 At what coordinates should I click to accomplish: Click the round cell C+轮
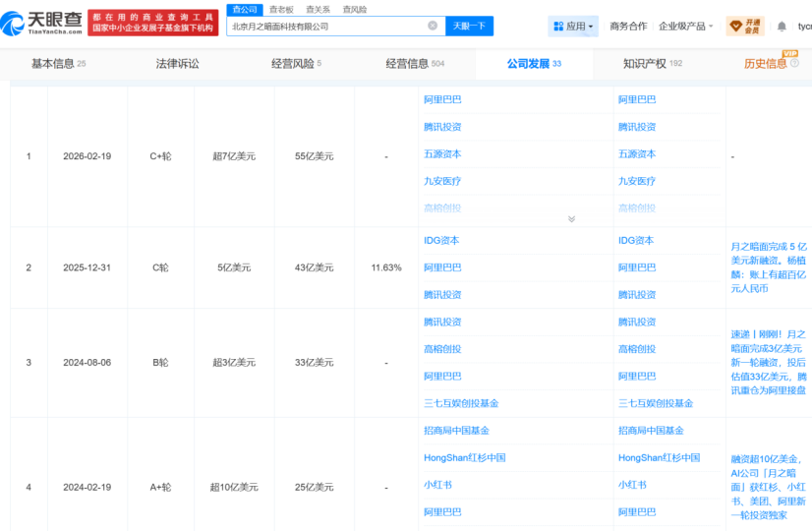160,156
